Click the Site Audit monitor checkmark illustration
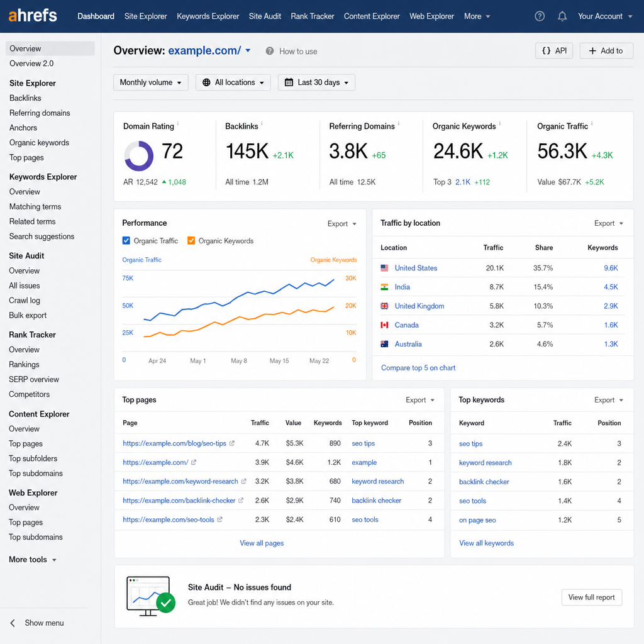 (x=151, y=596)
